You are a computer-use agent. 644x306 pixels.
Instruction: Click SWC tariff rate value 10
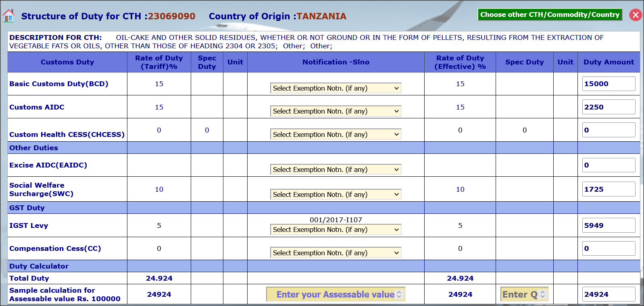(x=159, y=189)
